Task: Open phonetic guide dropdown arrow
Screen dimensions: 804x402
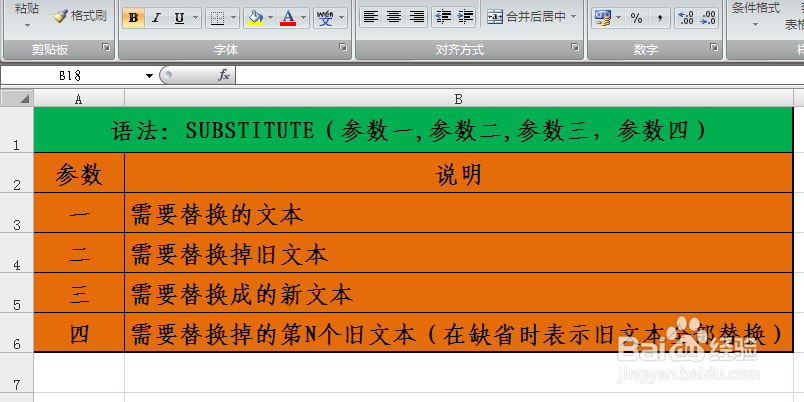Action: (x=342, y=18)
